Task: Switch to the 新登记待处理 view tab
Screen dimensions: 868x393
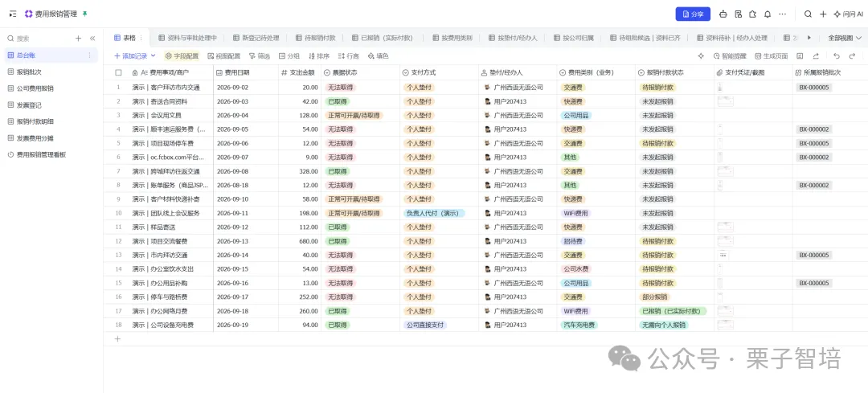Action: (x=256, y=38)
